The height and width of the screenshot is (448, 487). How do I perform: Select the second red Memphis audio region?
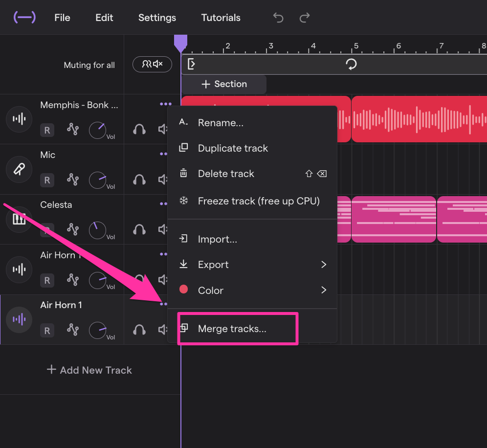click(x=420, y=119)
